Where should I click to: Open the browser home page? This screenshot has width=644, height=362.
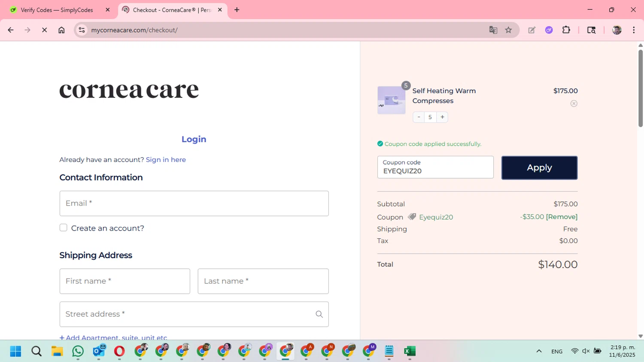pyautogui.click(x=61, y=30)
